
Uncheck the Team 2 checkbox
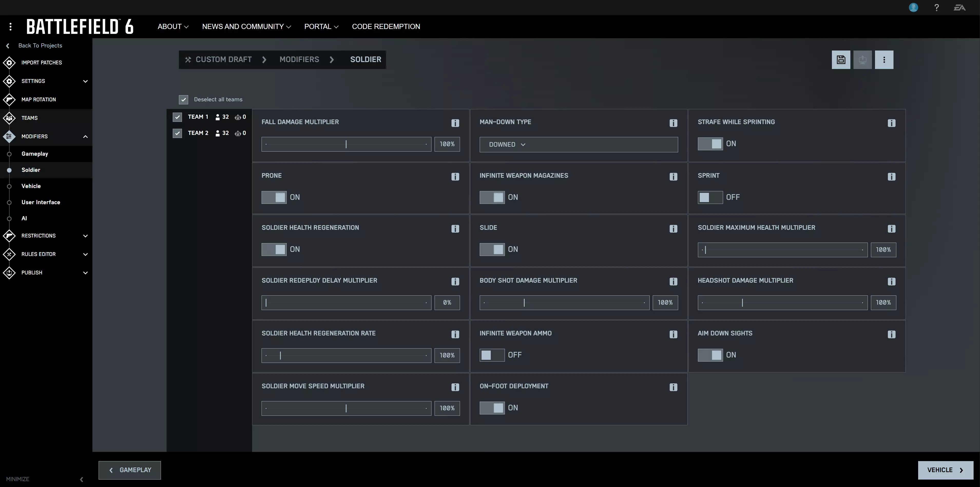tap(177, 133)
